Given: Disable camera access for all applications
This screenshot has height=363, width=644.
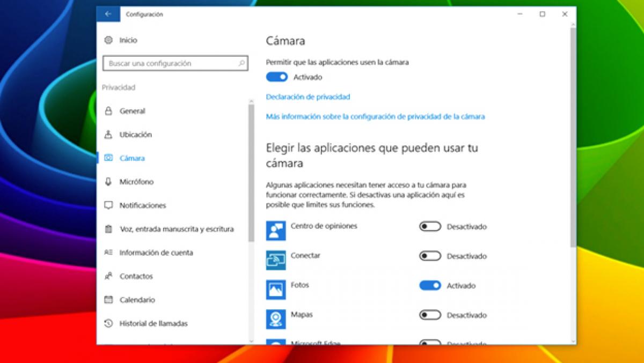Looking at the screenshot, I should (277, 77).
